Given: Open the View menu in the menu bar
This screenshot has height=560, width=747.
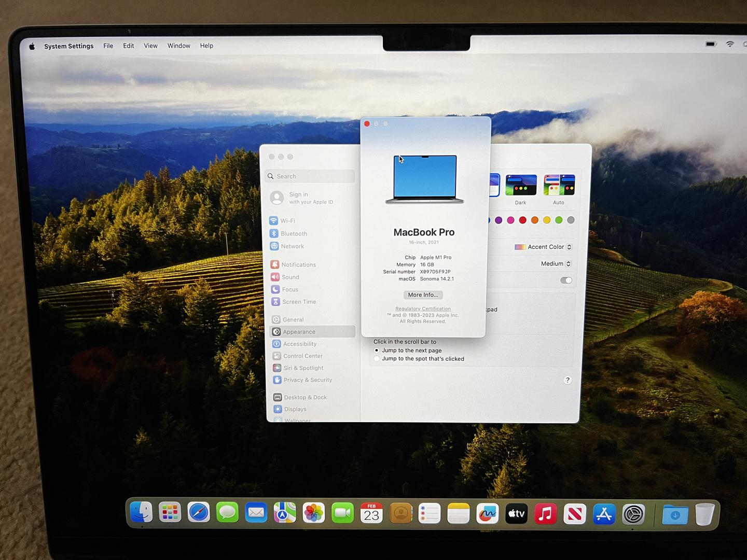Looking at the screenshot, I should point(150,46).
